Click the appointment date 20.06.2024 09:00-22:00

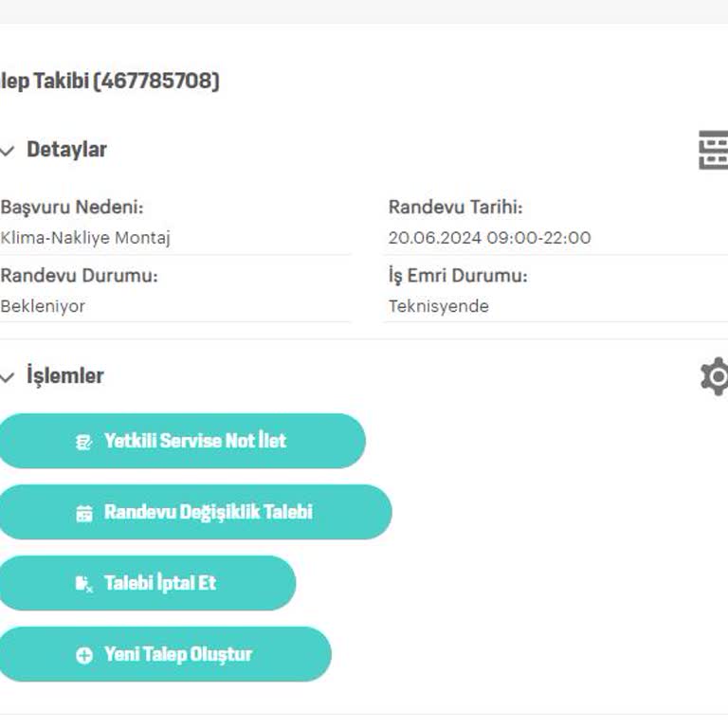(x=489, y=238)
